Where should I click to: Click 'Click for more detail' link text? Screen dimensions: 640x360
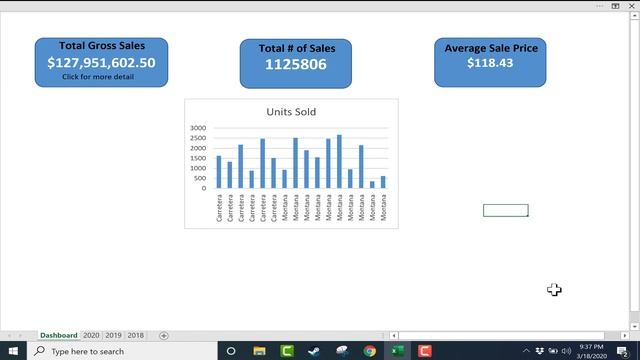point(98,77)
